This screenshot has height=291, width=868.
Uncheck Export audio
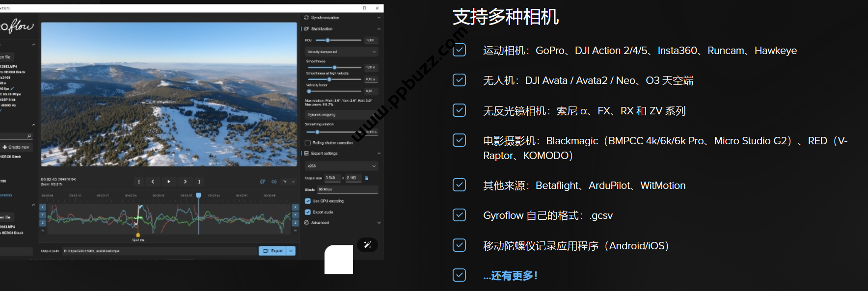308,212
